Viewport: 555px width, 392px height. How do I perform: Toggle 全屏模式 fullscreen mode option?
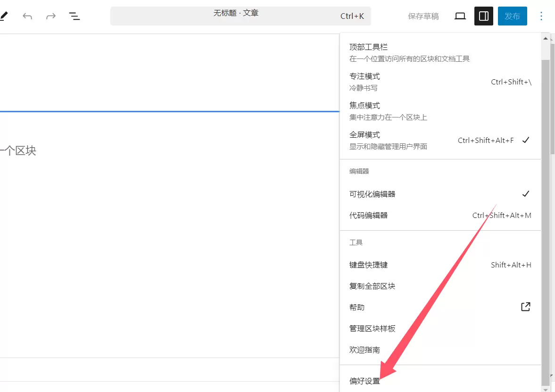tap(440, 140)
